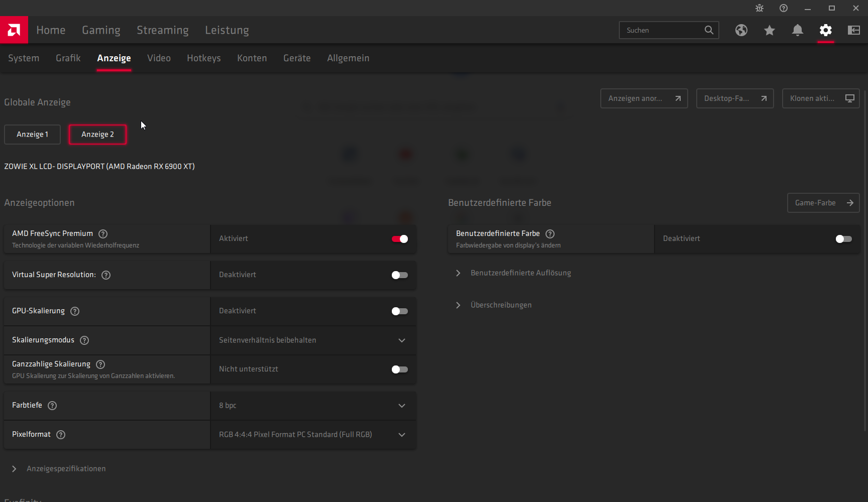Open the Gaming tab

[101, 30]
